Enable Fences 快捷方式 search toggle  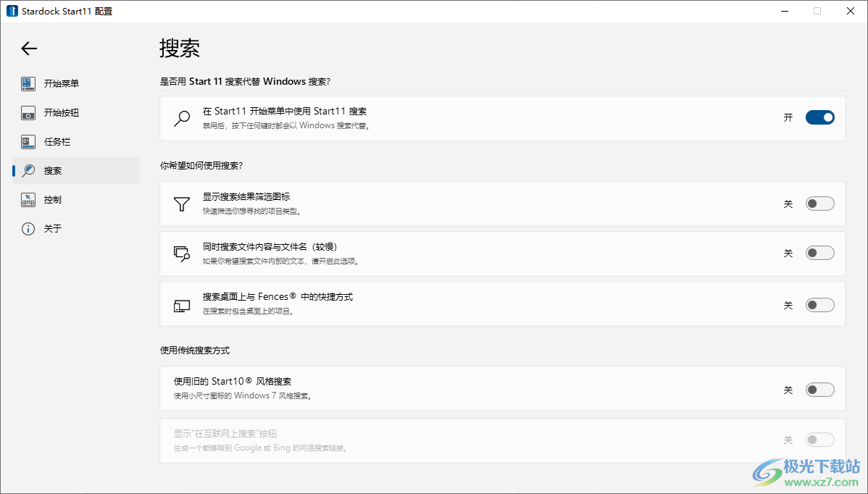[x=820, y=305]
